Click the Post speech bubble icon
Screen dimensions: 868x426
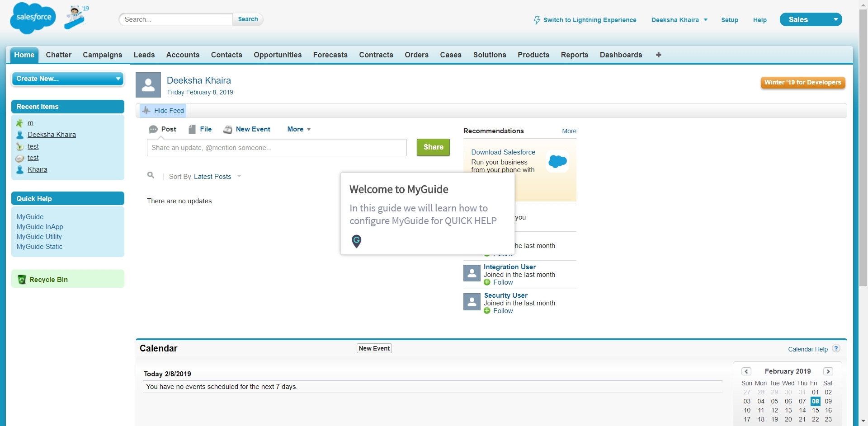point(153,130)
